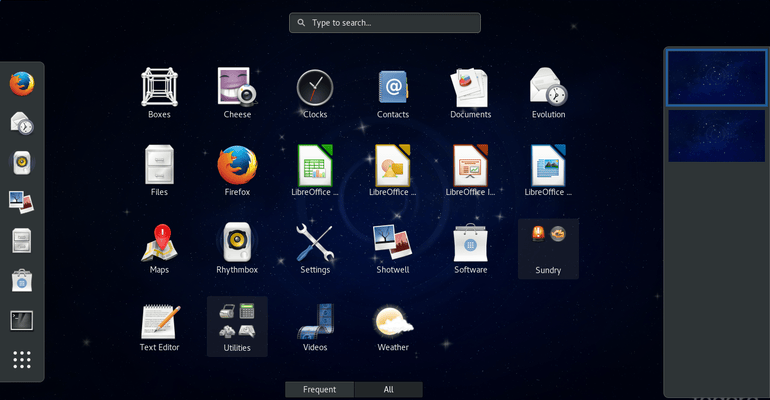Open Evolution mail from the dock
This screenshot has height=400, width=770.
[x=22, y=123]
